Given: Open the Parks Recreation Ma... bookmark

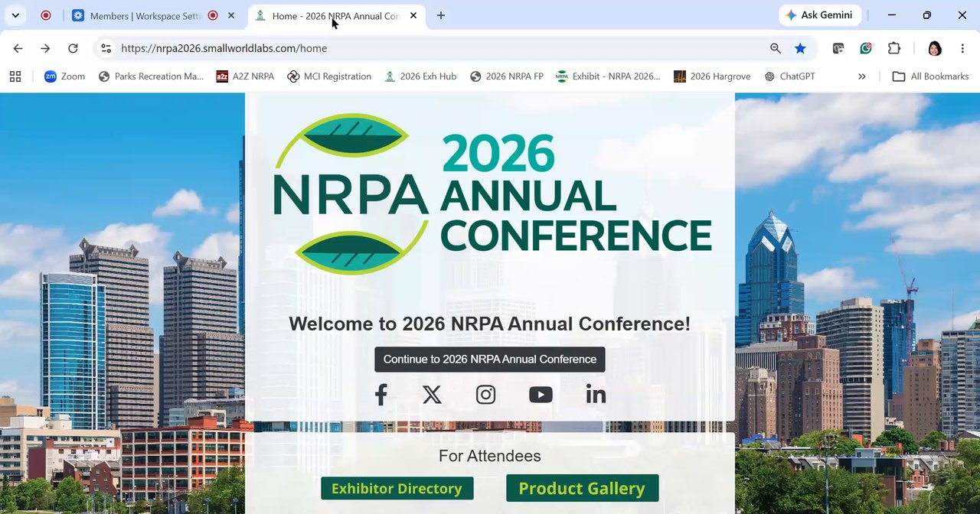Looking at the screenshot, I should (x=151, y=76).
